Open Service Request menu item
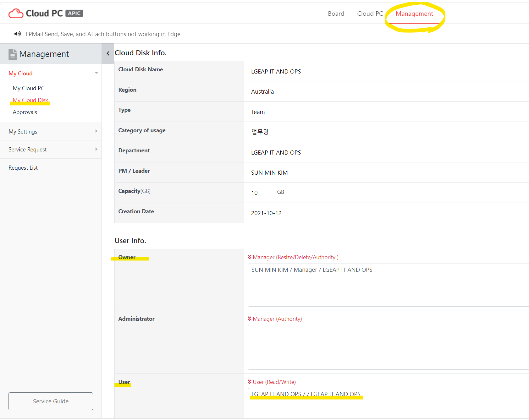Viewport: 529px width, 420px height. click(28, 150)
